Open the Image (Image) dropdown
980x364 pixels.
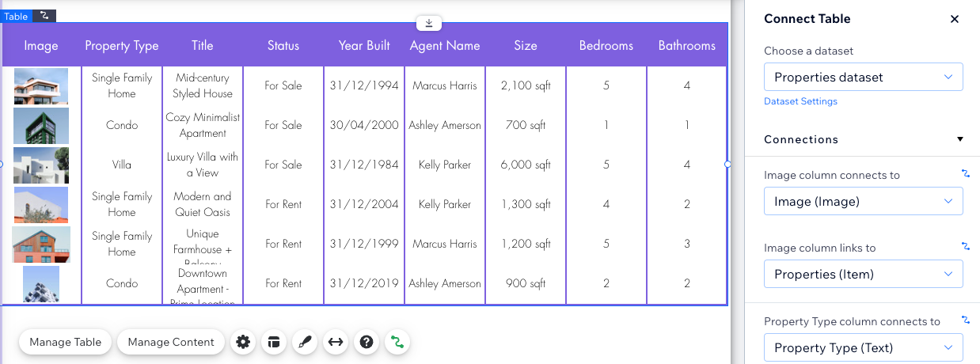(863, 201)
